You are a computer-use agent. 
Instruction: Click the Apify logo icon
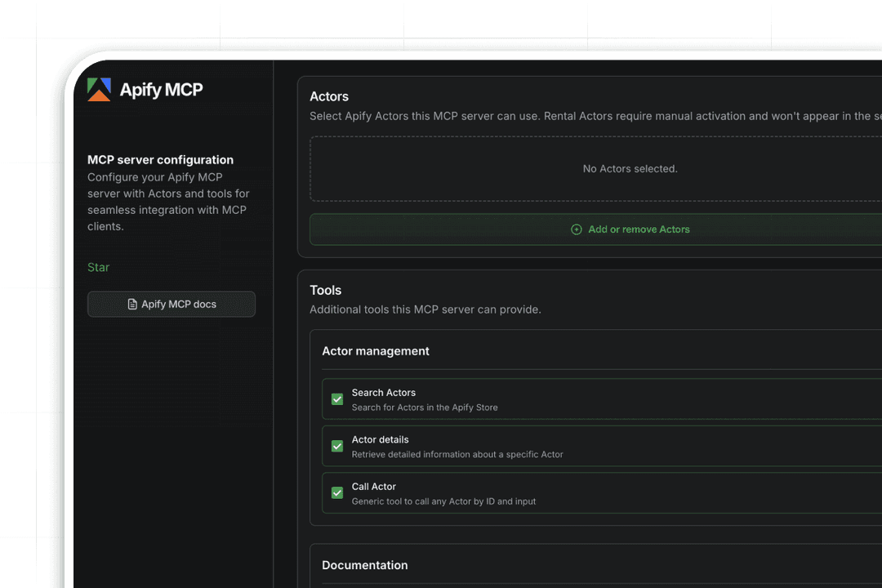point(99,89)
